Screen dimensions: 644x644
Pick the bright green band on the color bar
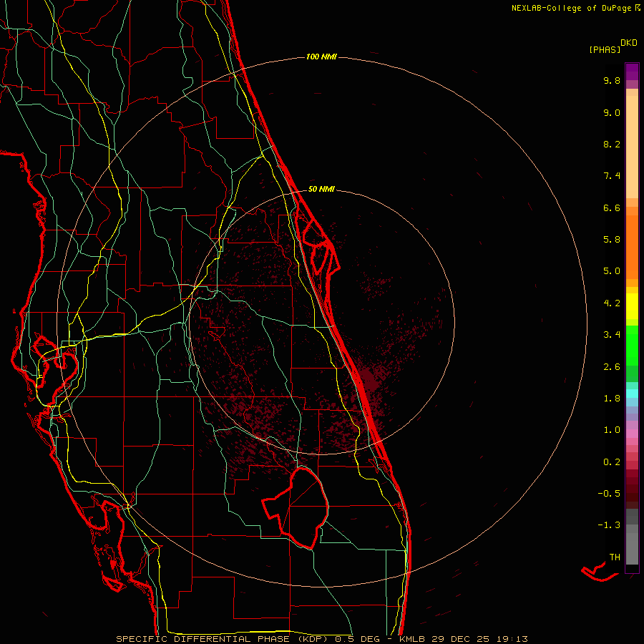coord(632,345)
